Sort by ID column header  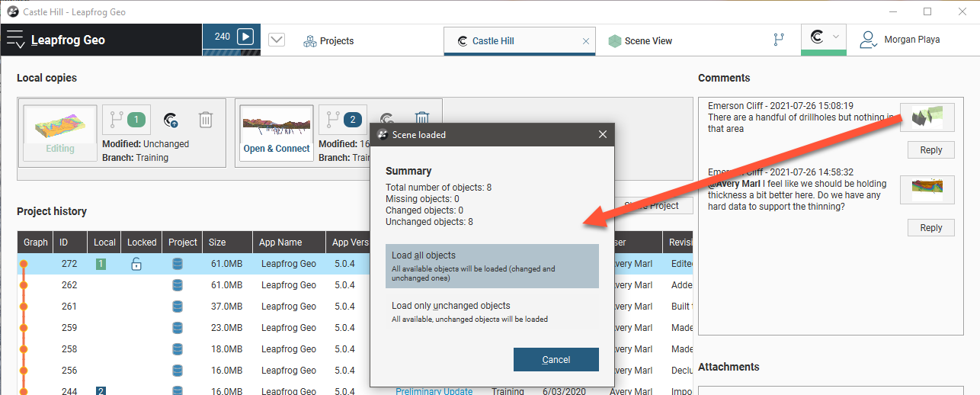click(x=70, y=242)
